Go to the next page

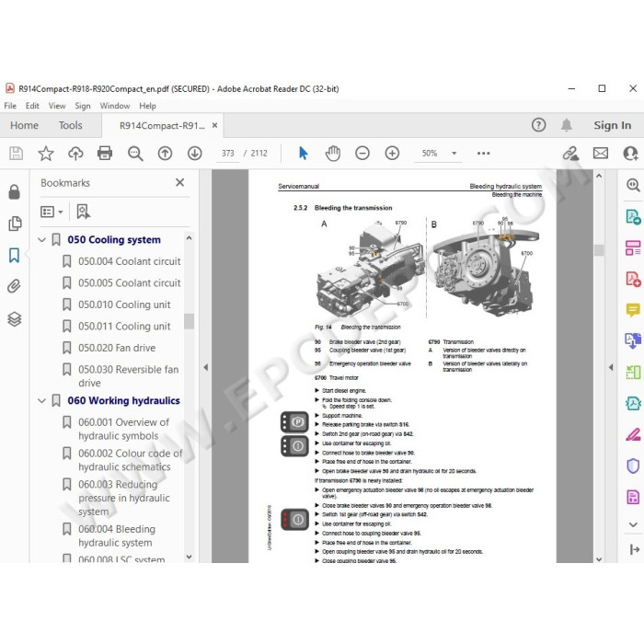point(195,154)
